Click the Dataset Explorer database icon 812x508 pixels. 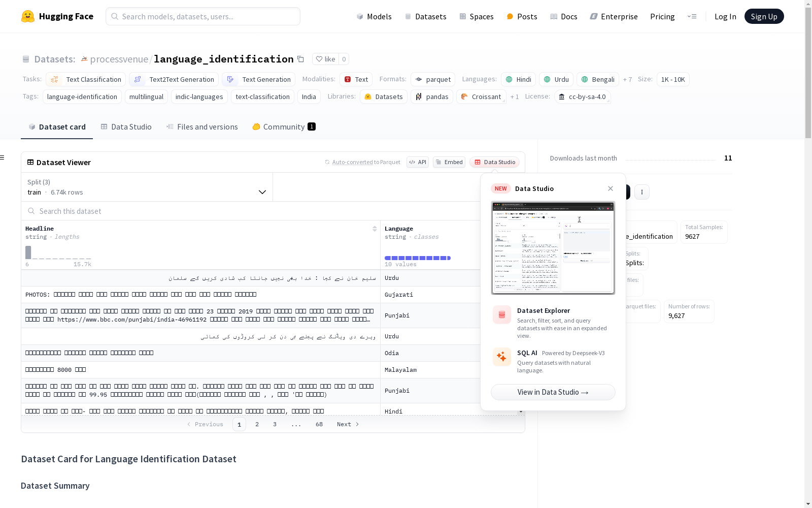(502, 315)
